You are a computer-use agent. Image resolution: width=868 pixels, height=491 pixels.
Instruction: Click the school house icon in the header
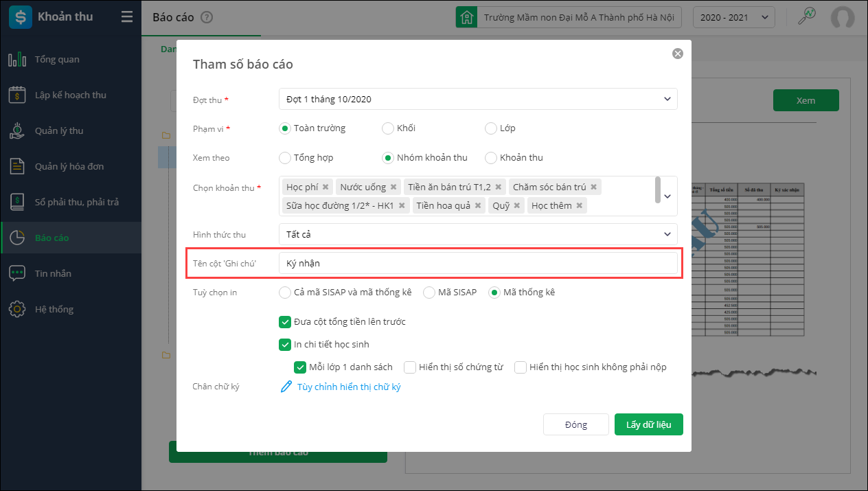[467, 17]
